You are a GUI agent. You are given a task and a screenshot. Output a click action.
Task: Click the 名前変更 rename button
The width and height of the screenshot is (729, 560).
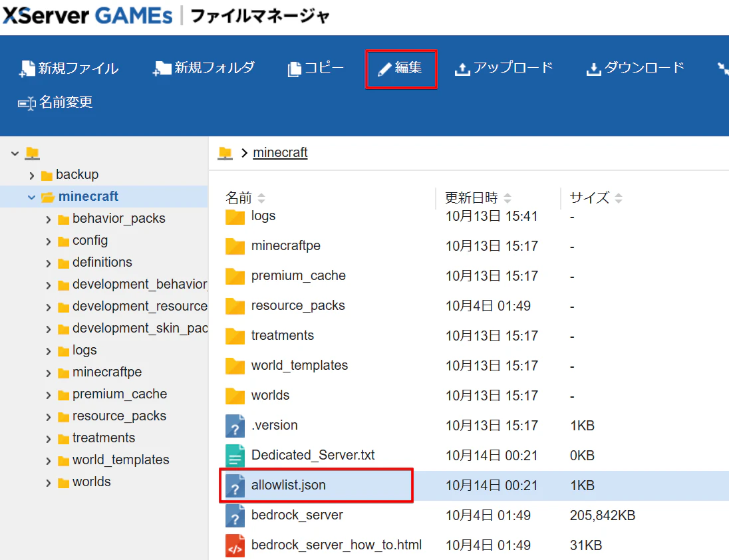tap(55, 102)
